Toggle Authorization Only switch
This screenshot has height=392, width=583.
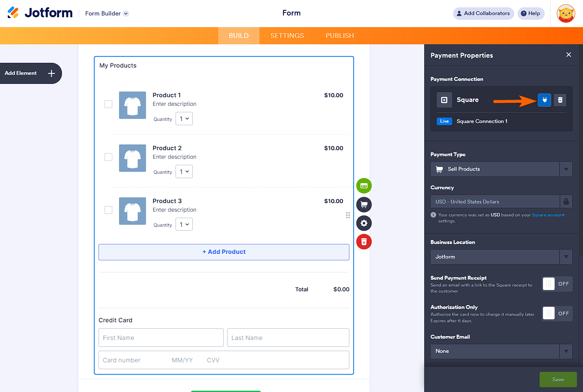pyautogui.click(x=557, y=313)
